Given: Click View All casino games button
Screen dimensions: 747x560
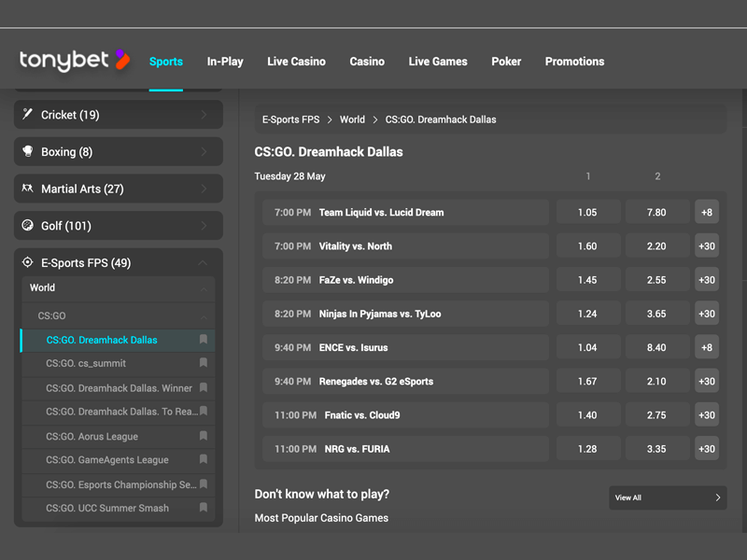Looking at the screenshot, I should [668, 497].
